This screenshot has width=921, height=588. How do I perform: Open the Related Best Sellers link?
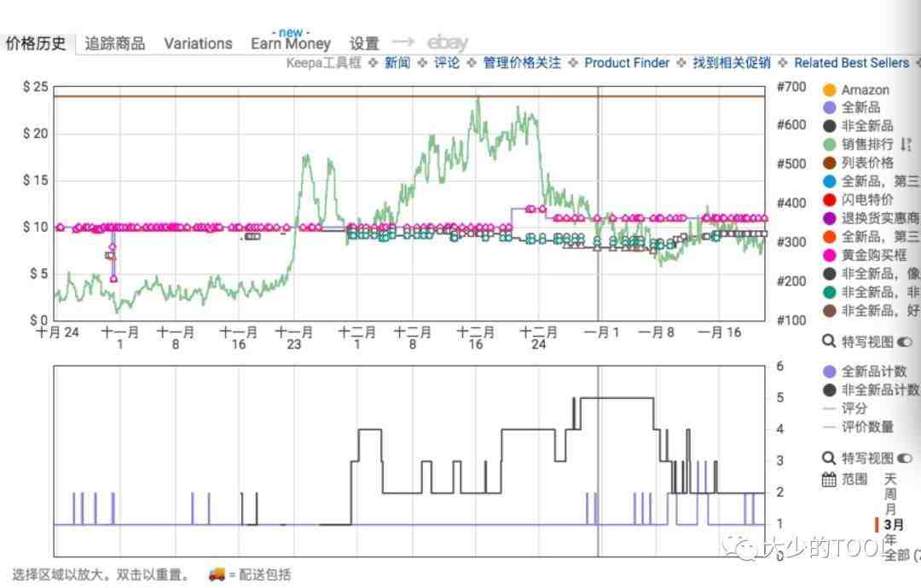tap(851, 63)
